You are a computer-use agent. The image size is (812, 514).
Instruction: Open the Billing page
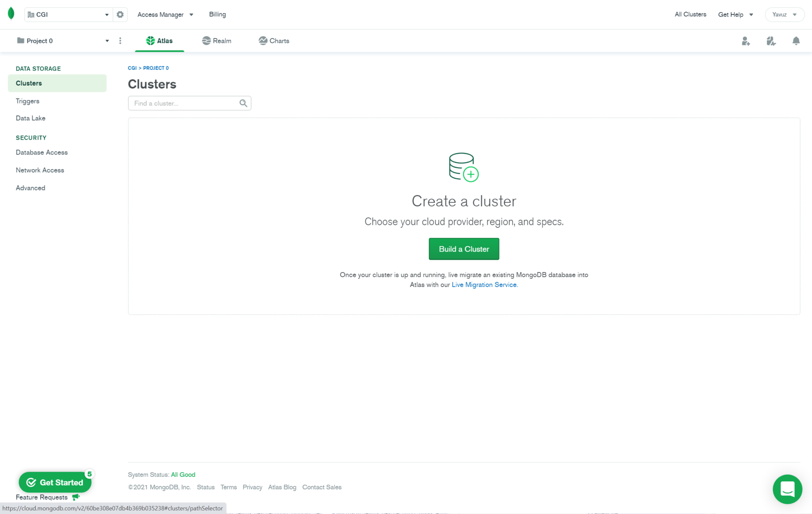point(217,14)
